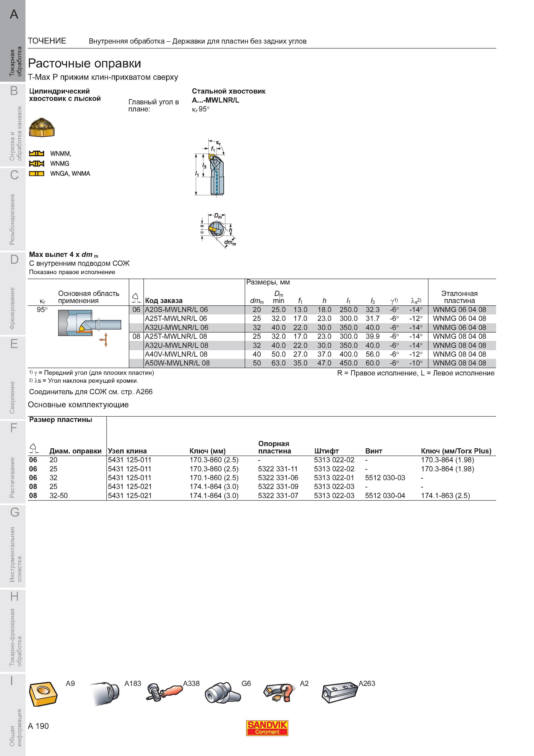Click the Sandvik Coromant logo

[x=267, y=728]
